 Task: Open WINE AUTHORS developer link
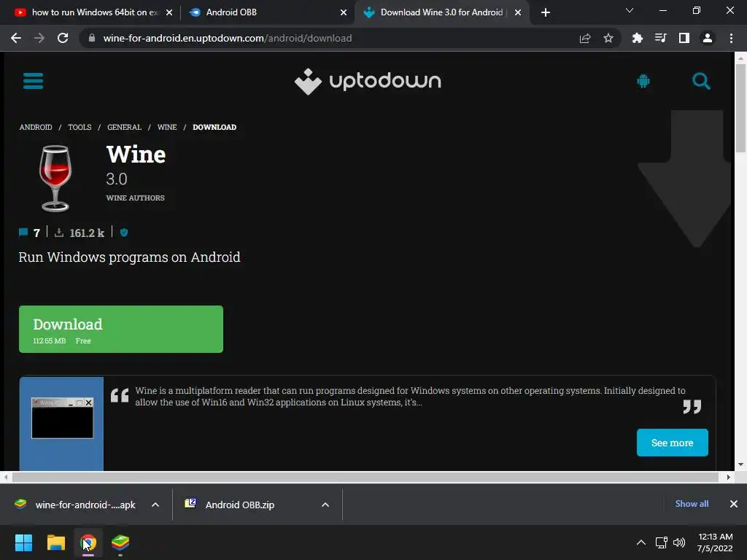click(x=135, y=198)
